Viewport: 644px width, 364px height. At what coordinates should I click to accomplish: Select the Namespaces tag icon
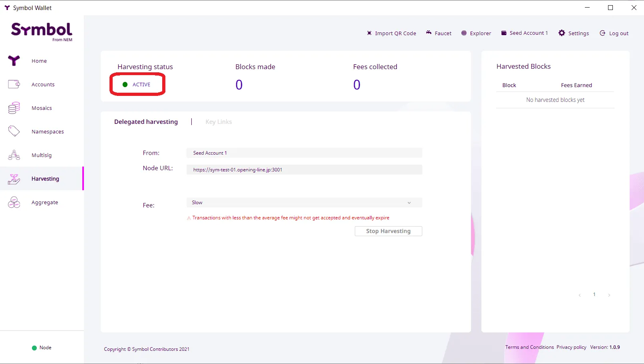point(14,131)
